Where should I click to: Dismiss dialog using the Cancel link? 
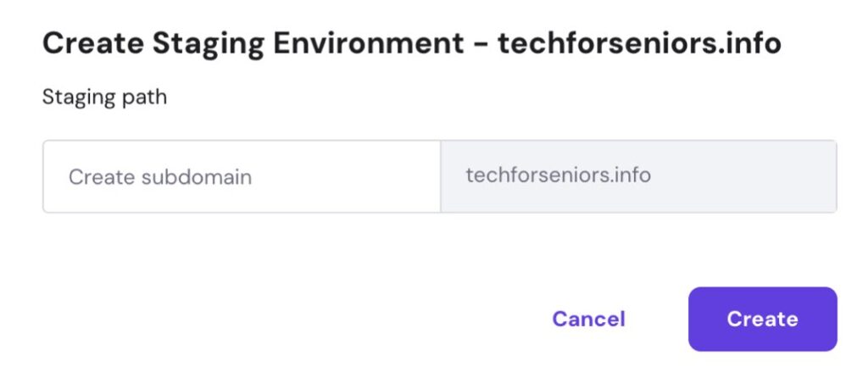tap(588, 319)
